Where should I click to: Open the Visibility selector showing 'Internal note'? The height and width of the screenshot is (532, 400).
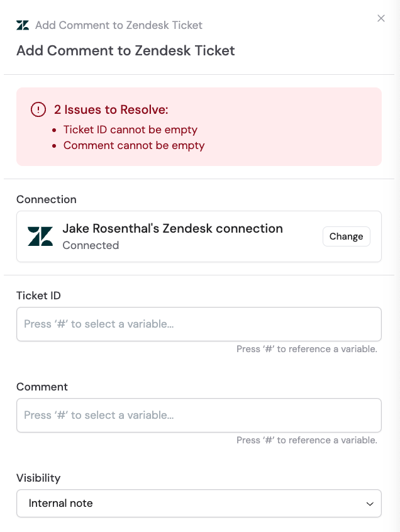click(199, 503)
